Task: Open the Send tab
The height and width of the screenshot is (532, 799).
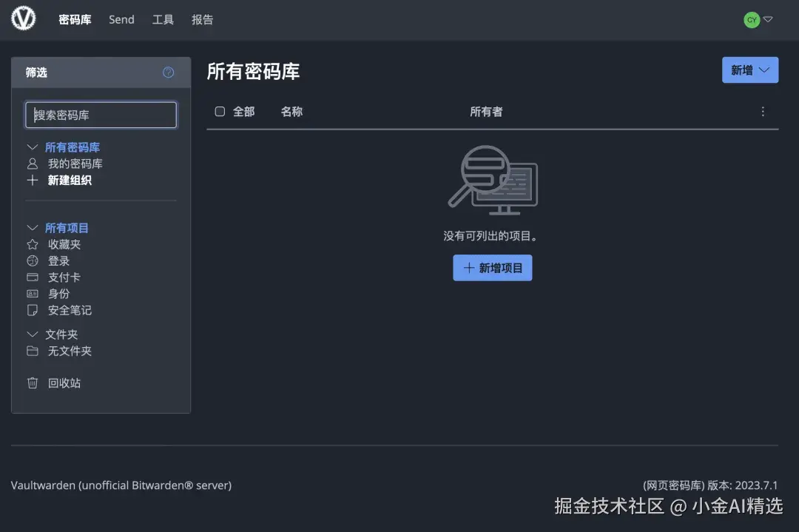Action: click(121, 19)
